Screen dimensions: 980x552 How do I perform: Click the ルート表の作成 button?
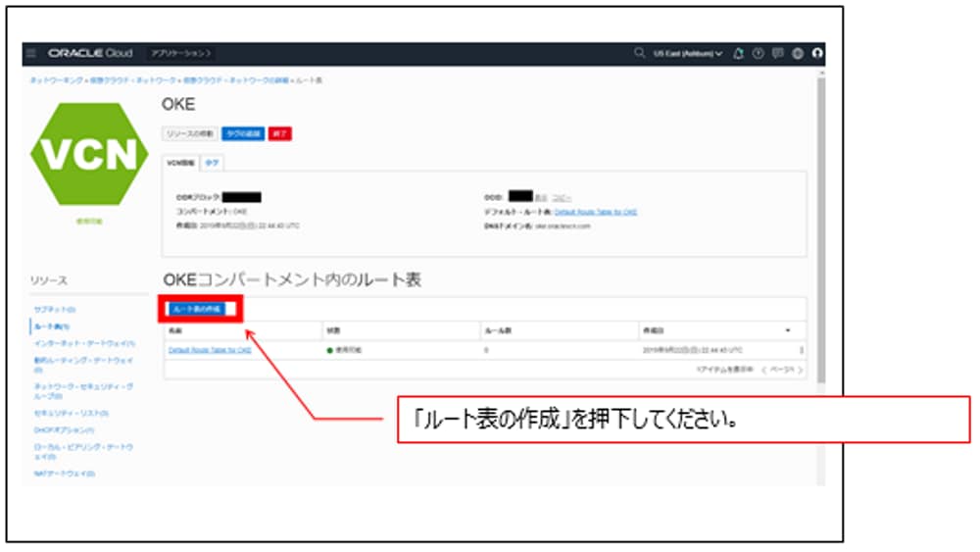coord(196,309)
